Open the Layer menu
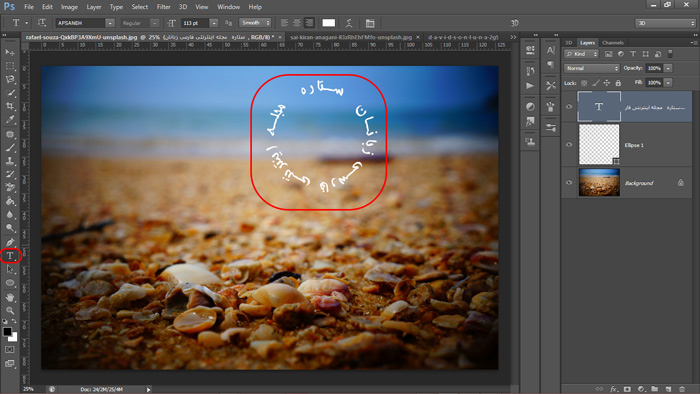Image resolution: width=700 pixels, height=394 pixels. pos(94,7)
